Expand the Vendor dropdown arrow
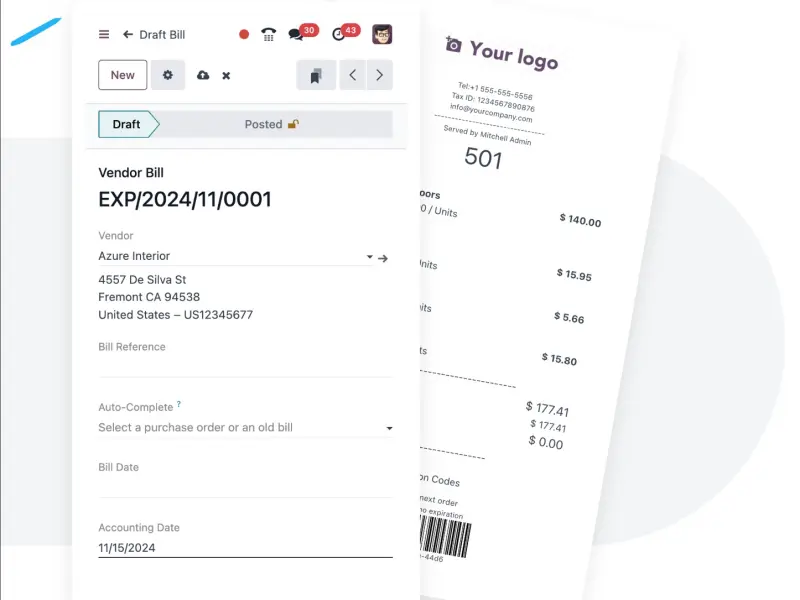Screen dimensions: 800x600 pos(370,257)
